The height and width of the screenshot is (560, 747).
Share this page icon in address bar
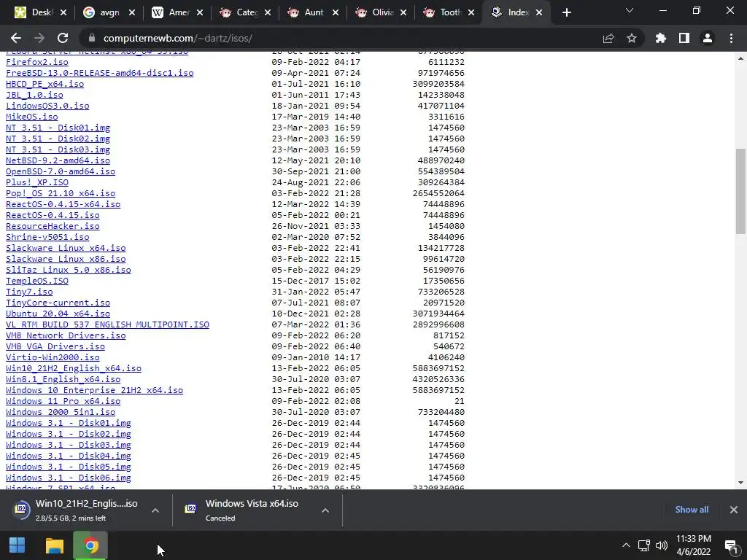(x=608, y=38)
